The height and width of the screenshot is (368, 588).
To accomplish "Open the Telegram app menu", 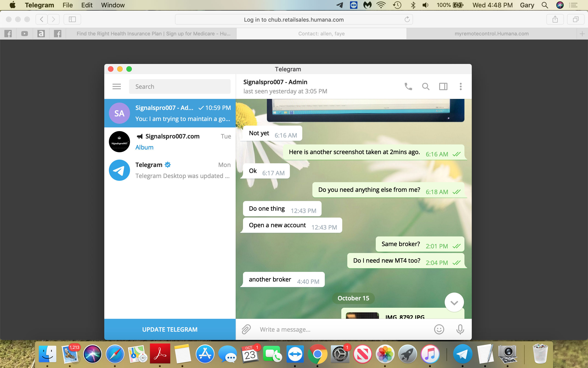I will (39, 5).
